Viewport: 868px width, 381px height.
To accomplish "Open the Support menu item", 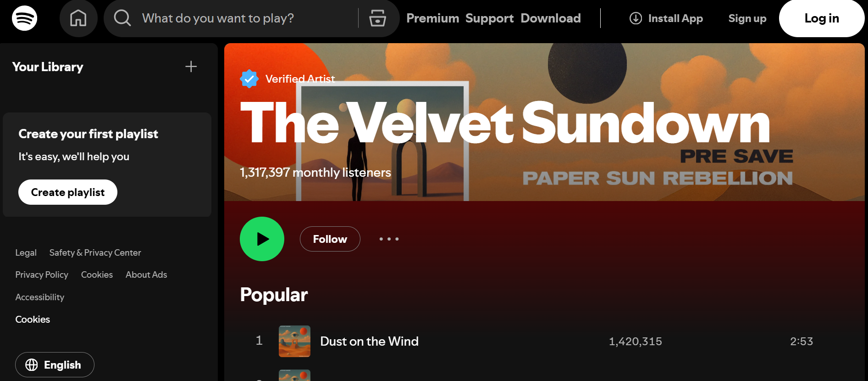I will [x=489, y=18].
